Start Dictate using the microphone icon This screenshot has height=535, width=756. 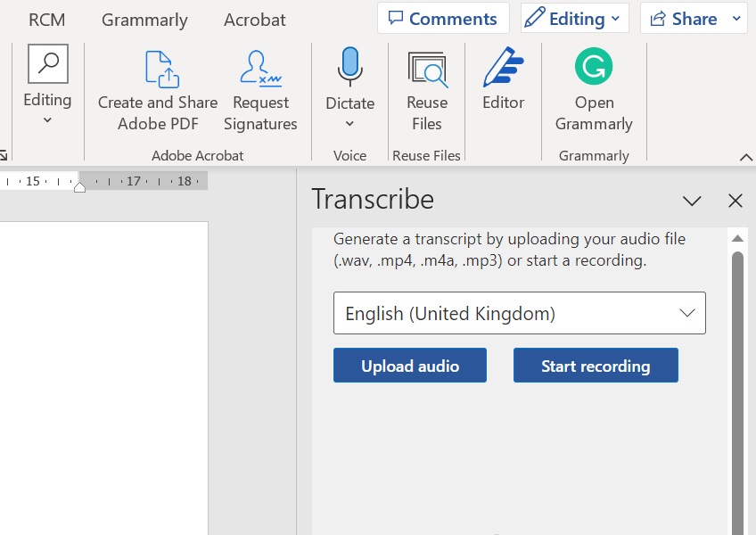pyautogui.click(x=349, y=67)
